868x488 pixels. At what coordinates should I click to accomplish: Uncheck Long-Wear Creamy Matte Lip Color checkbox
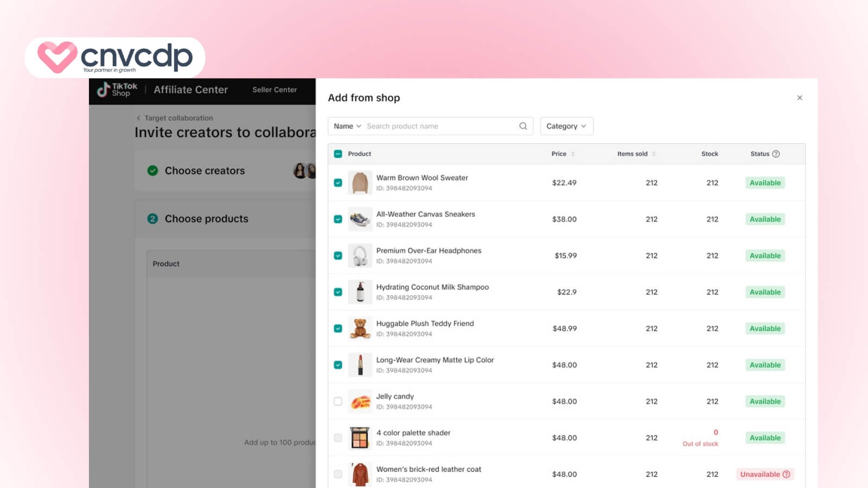tap(338, 365)
